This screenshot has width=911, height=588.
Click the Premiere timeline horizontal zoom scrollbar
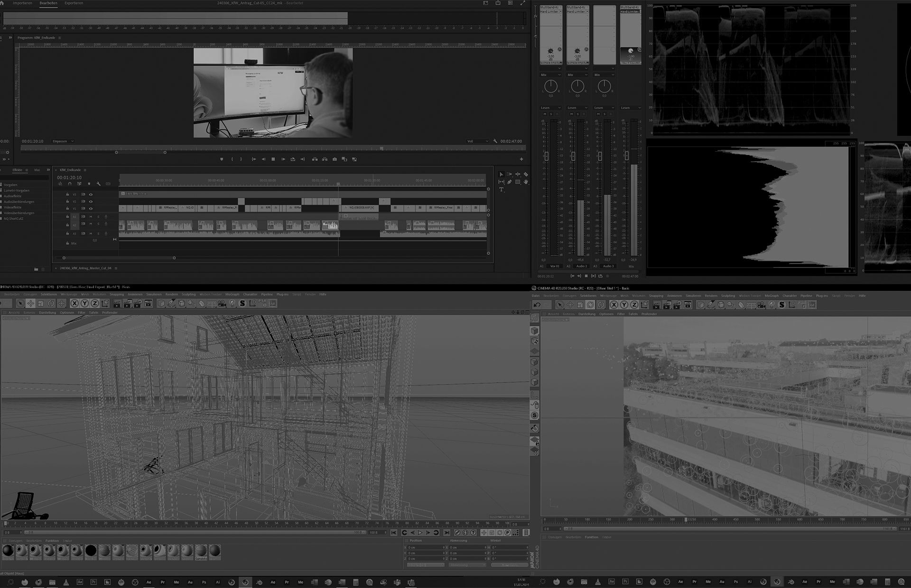tap(119, 258)
